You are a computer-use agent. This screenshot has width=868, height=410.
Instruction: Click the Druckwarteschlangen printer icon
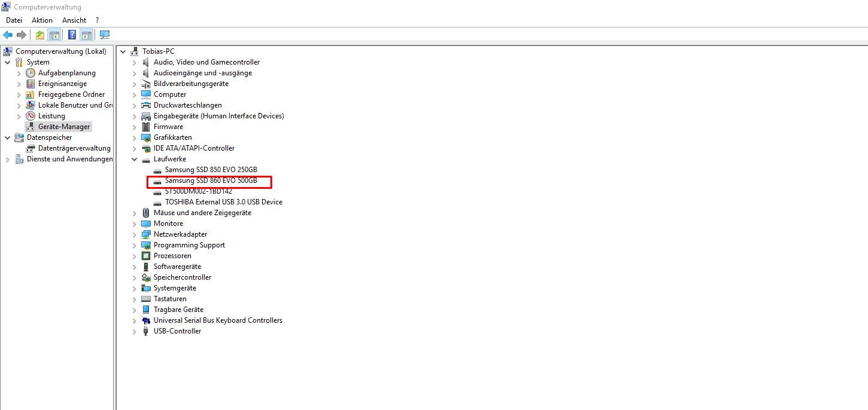point(146,105)
